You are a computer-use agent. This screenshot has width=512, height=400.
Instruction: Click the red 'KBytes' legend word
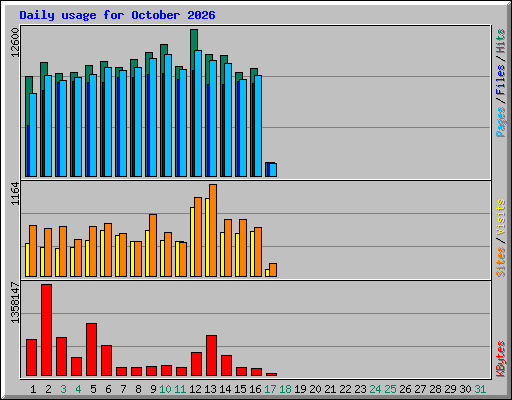point(500,359)
